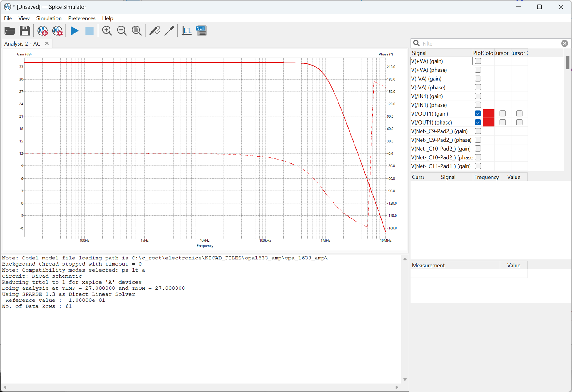Show the SPICE netlist
Screen dimensions: 572x392
pos(201,31)
